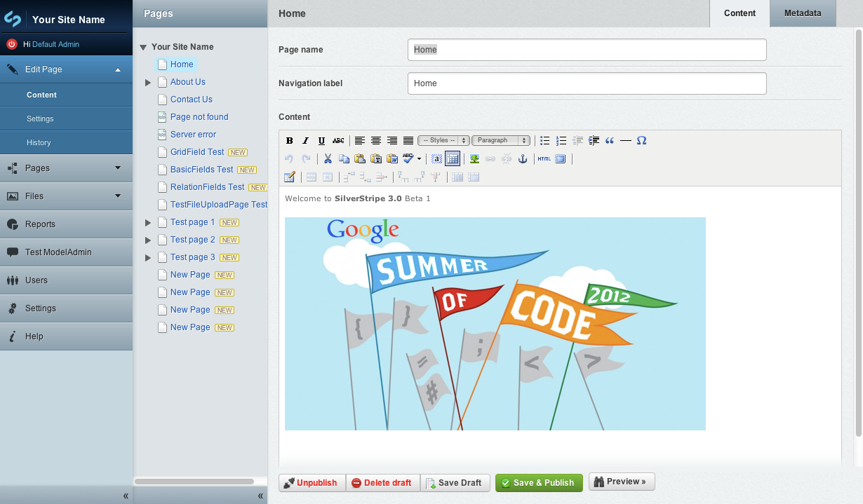The width and height of the screenshot is (863, 504).
Task: Open the HTML source editor
Action: [544, 159]
